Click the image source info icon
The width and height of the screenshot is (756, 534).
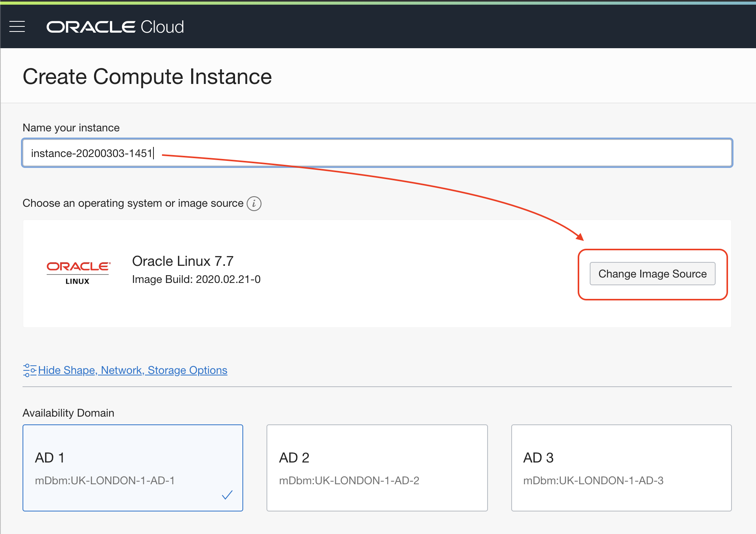[254, 203]
